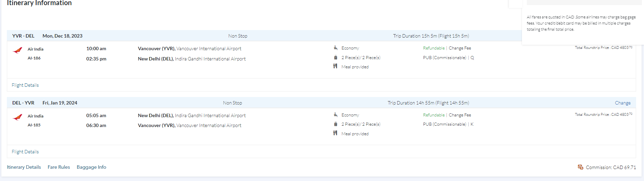644x181 pixels.
Task: Click Refundable on the AI-186 flight
Action: [x=434, y=48]
